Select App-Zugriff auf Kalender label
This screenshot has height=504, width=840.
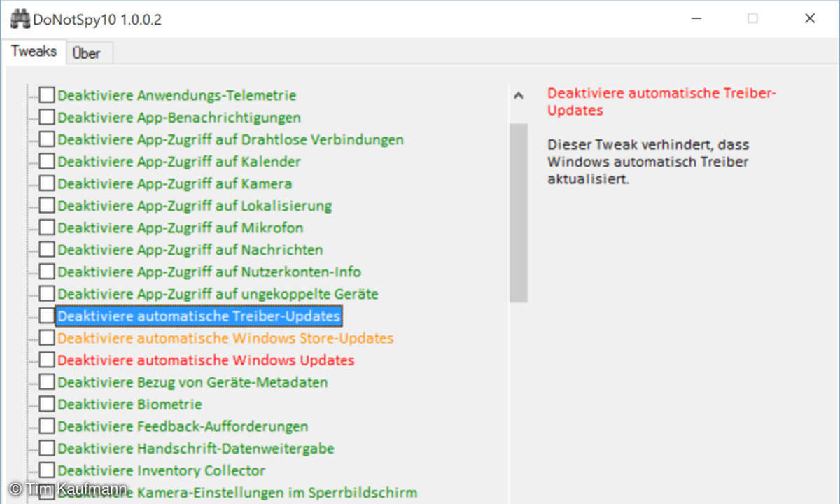tap(179, 162)
